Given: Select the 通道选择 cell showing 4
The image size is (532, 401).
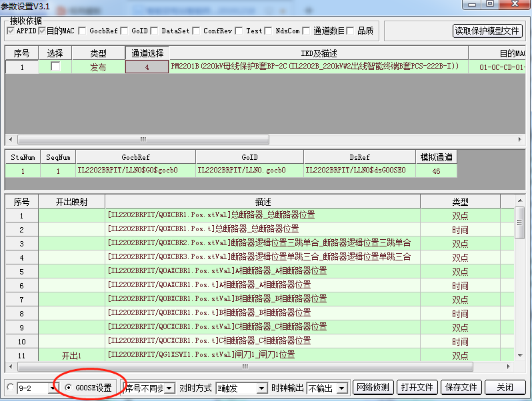Looking at the screenshot, I should pyautogui.click(x=147, y=67).
